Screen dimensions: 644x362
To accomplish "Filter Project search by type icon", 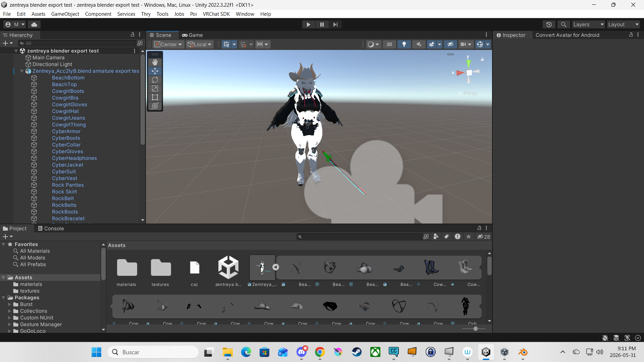I will pos(436,237).
